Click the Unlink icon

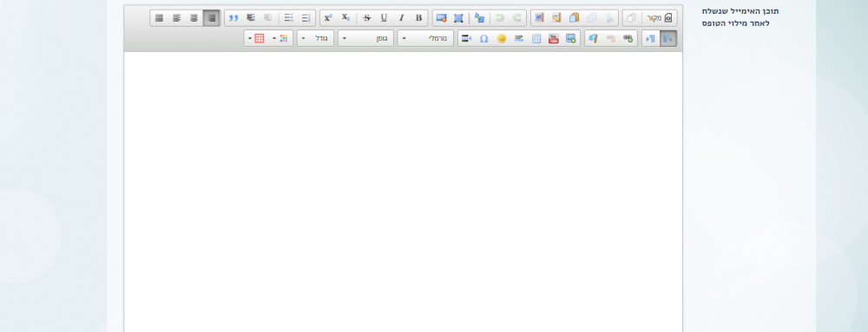click(x=610, y=39)
